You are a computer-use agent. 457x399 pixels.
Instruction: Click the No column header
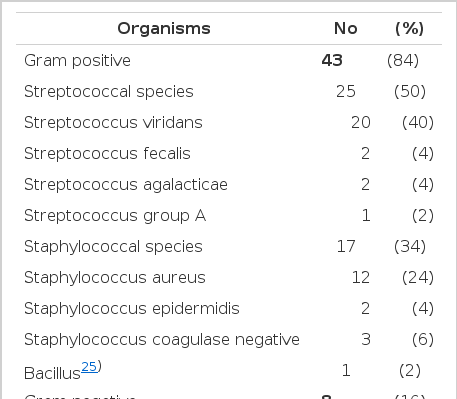(346, 29)
